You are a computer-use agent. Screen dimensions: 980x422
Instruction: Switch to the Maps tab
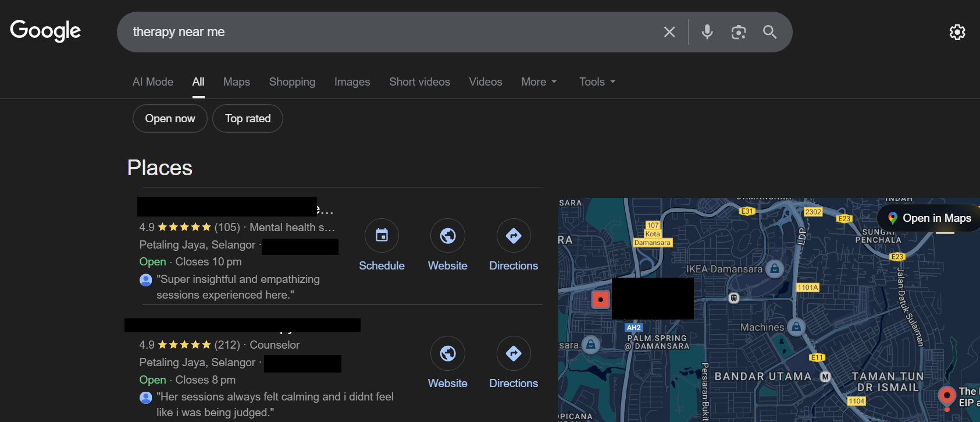(237, 82)
